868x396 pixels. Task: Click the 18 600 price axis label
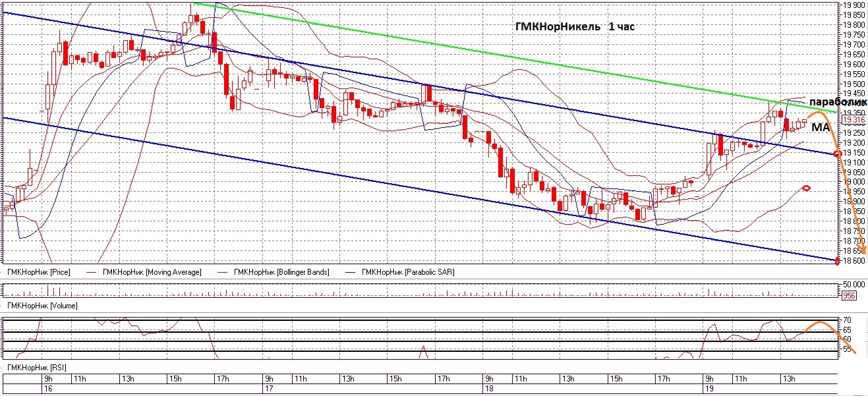[x=854, y=261]
